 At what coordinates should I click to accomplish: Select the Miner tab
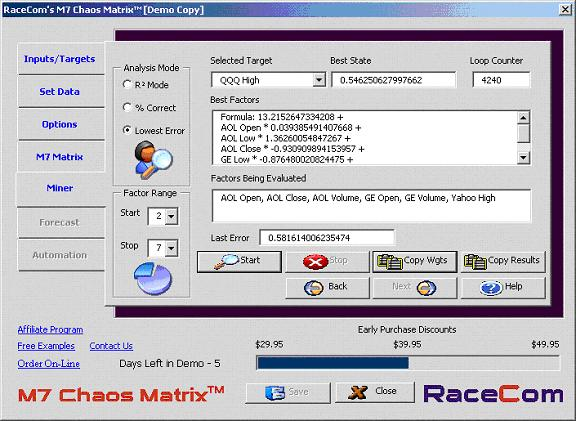click(x=60, y=188)
